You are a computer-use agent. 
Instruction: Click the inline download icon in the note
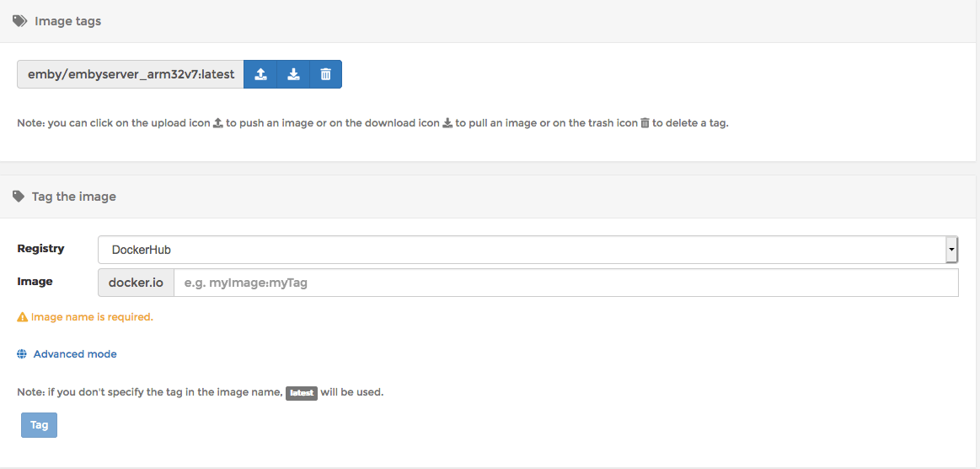(447, 123)
